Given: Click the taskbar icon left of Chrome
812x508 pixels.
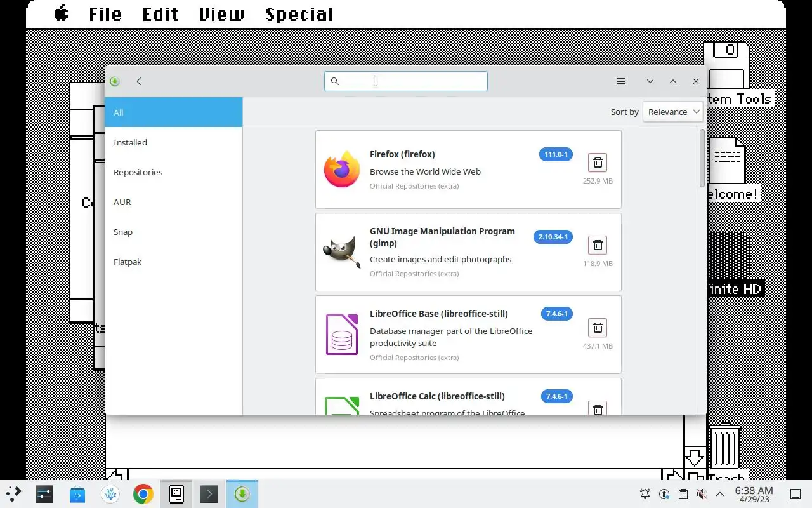Looking at the screenshot, I should pos(110,494).
